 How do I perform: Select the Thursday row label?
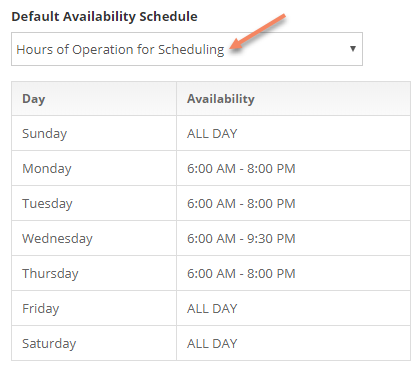50,274
